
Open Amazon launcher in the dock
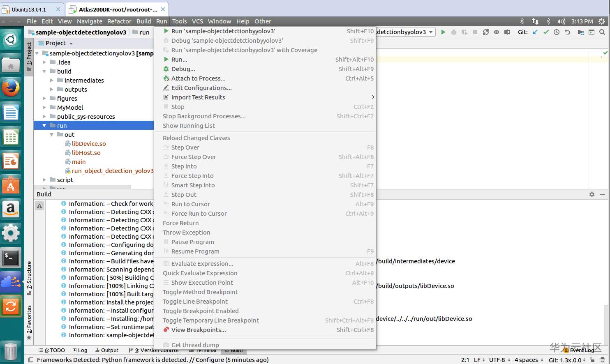coord(11,209)
